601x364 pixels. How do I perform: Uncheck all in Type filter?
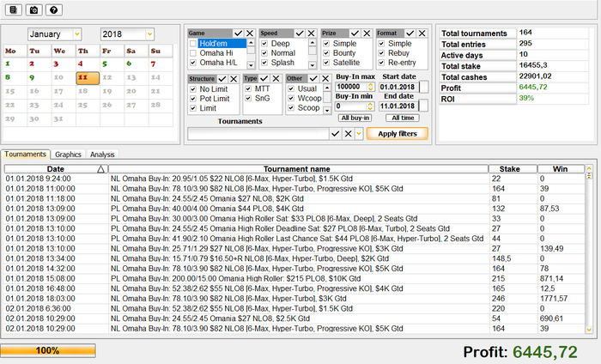point(276,78)
